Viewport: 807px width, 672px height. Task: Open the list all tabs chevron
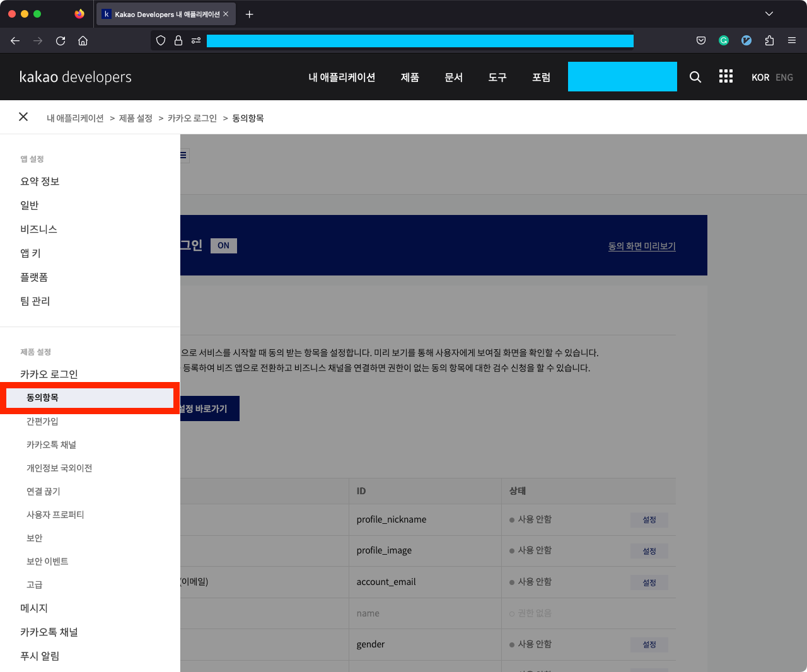coord(769,14)
